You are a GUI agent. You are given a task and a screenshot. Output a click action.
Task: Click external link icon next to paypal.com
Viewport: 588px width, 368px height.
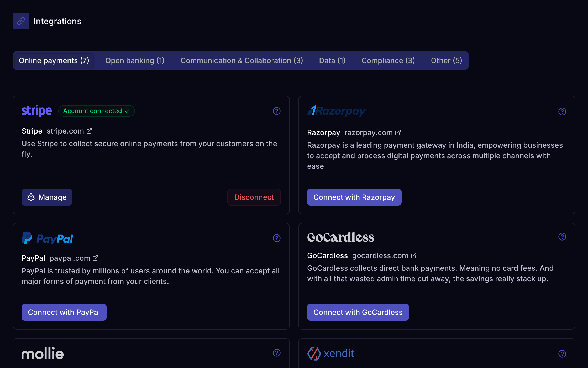[96, 258]
